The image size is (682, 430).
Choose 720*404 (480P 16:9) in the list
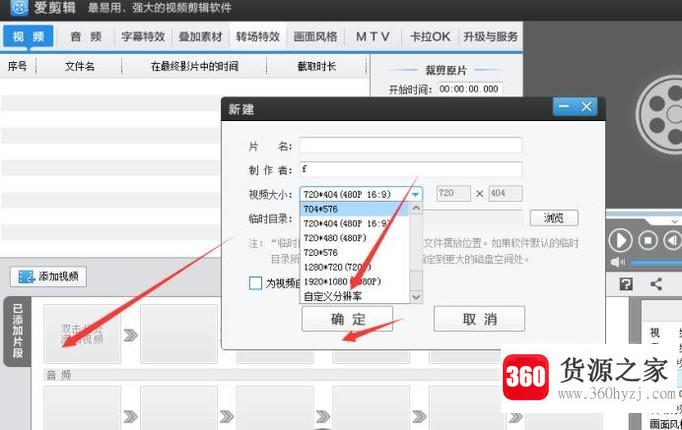click(354, 223)
